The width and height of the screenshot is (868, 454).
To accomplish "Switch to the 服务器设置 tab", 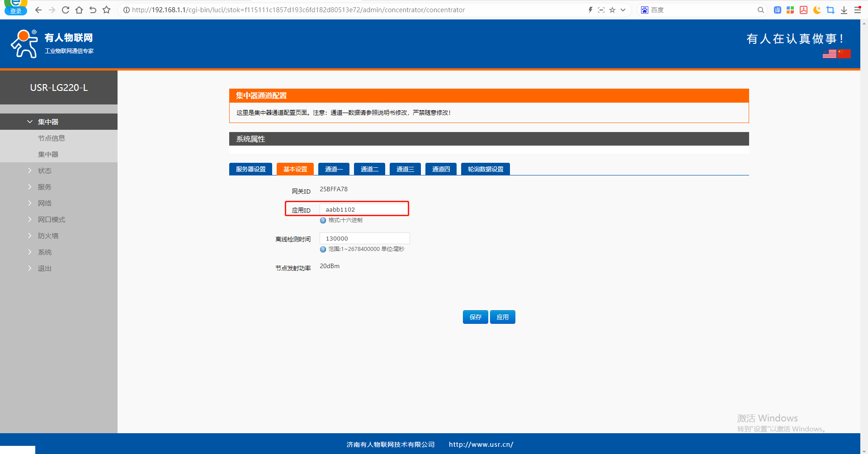I will point(250,169).
